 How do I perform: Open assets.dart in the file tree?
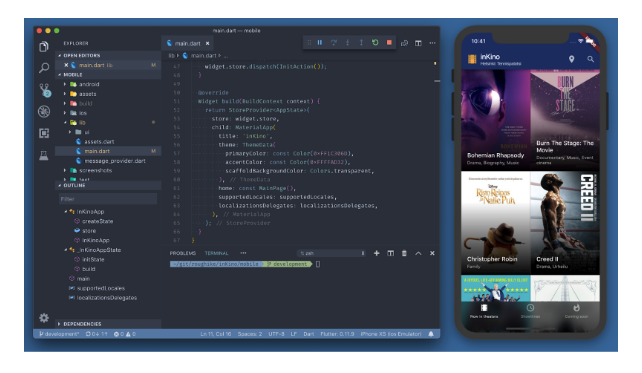(99, 142)
